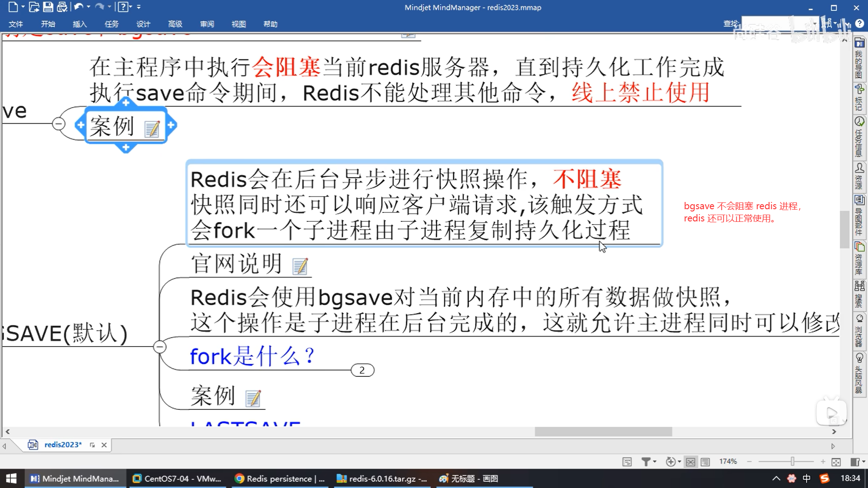Select the 官网说明 topic text
The height and width of the screenshot is (488, 868).
coord(236,264)
